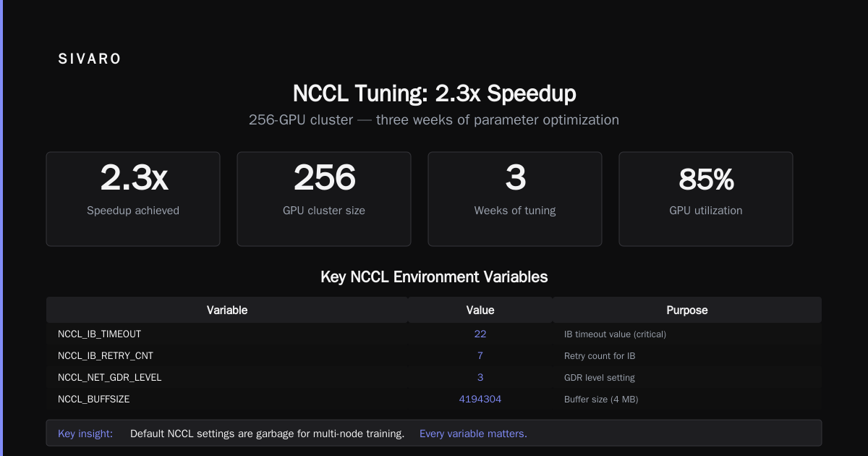The image size is (868, 456).
Task: Open the 2.3x Speedup achieved card
Action: pos(133,199)
